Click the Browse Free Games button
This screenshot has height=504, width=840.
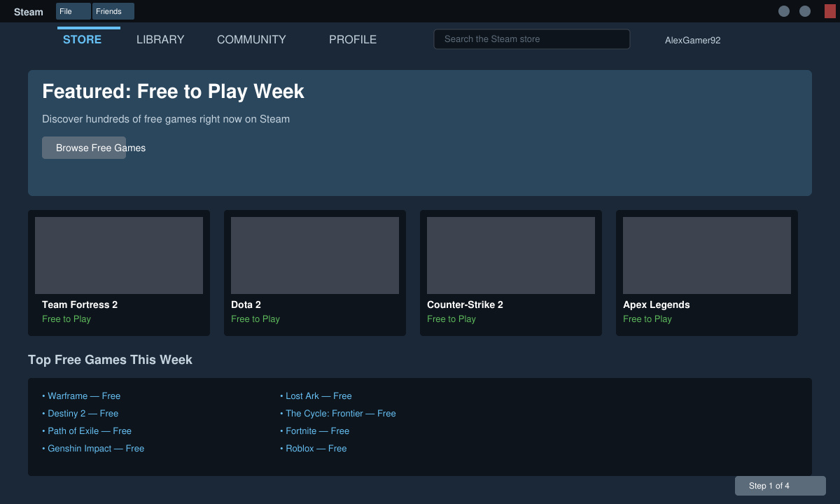tap(84, 148)
